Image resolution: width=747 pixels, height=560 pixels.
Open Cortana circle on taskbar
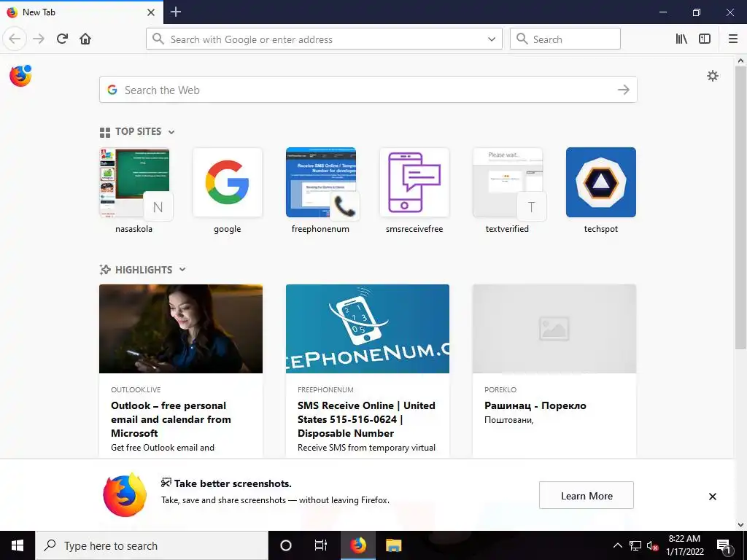(286, 545)
